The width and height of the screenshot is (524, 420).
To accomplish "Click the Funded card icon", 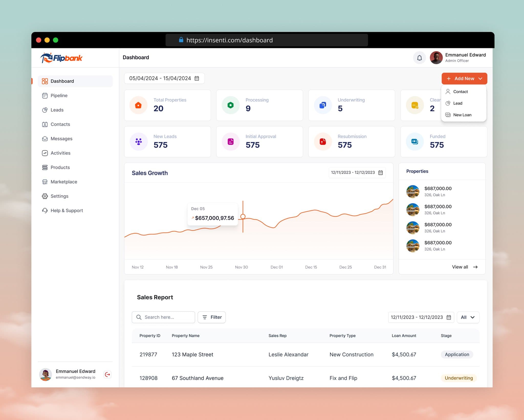I will point(414,142).
